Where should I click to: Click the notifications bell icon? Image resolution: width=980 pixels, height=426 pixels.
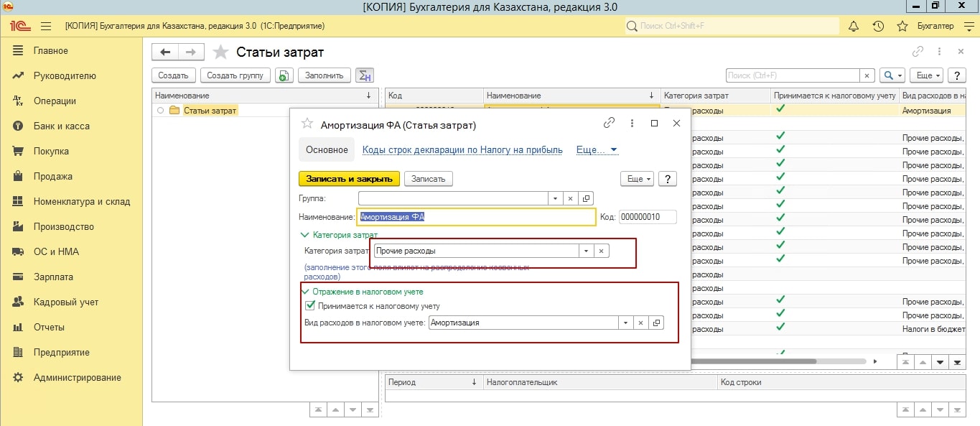pyautogui.click(x=854, y=26)
